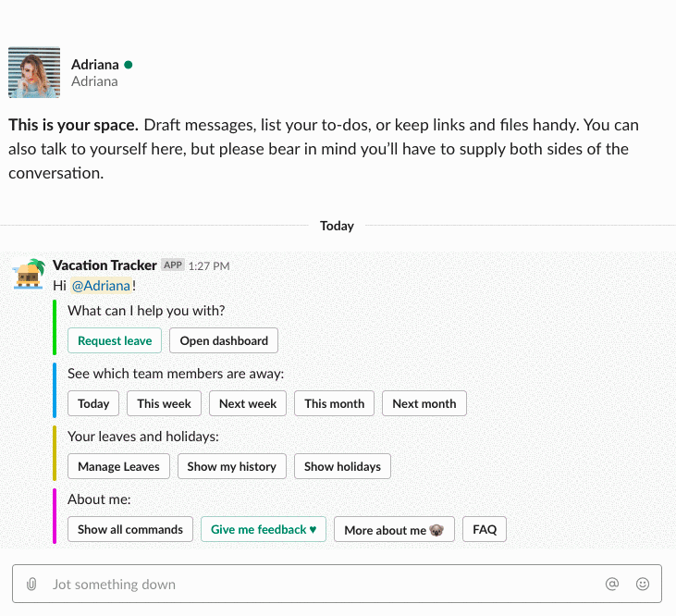Select This month button
Image resolution: width=676 pixels, height=616 pixels.
point(334,403)
